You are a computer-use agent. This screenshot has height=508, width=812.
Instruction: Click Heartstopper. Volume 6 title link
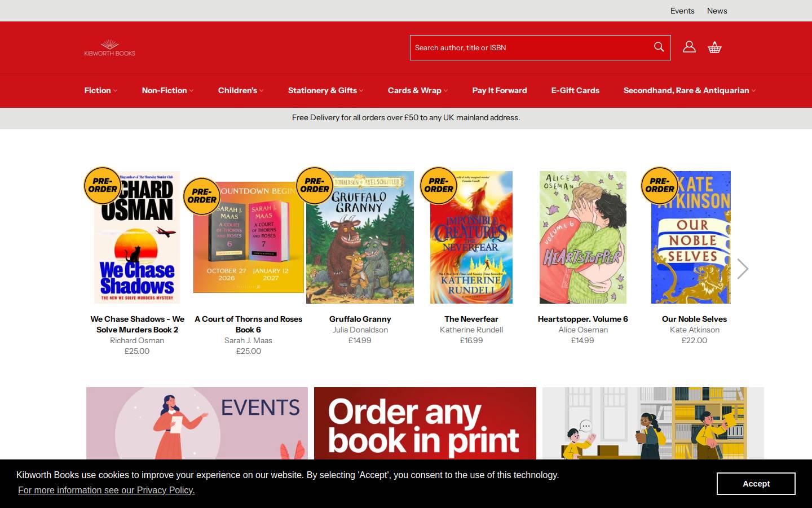pyautogui.click(x=583, y=319)
